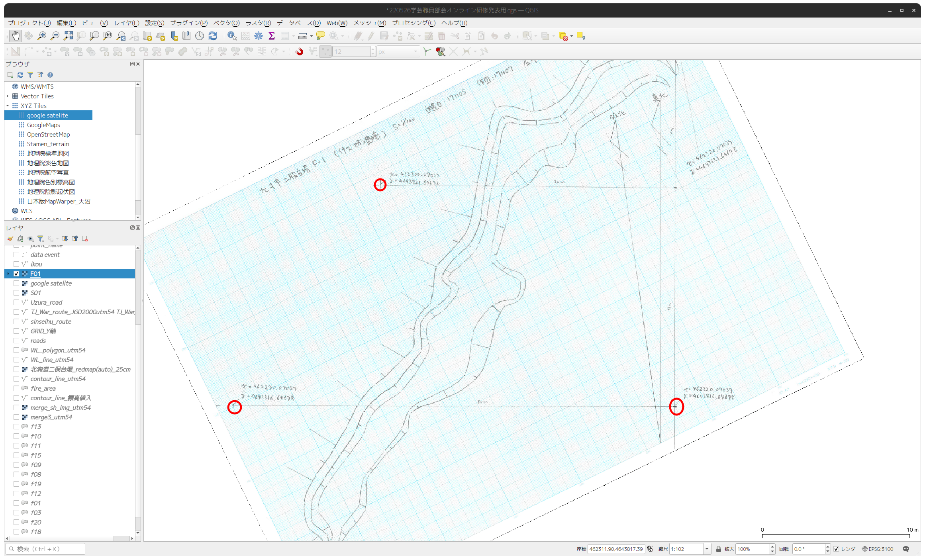Open the Deselect features dropdown arrow
Screen dimensions: 925x560
tap(572, 36)
